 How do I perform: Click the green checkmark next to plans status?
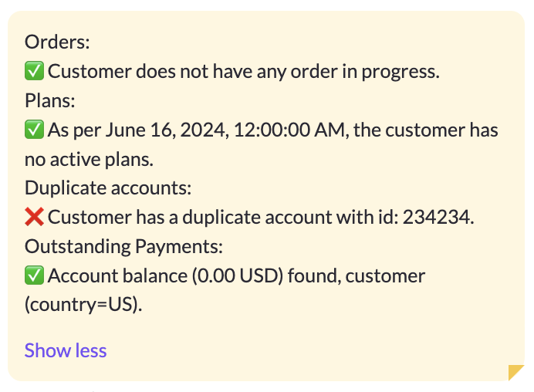click(34, 130)
